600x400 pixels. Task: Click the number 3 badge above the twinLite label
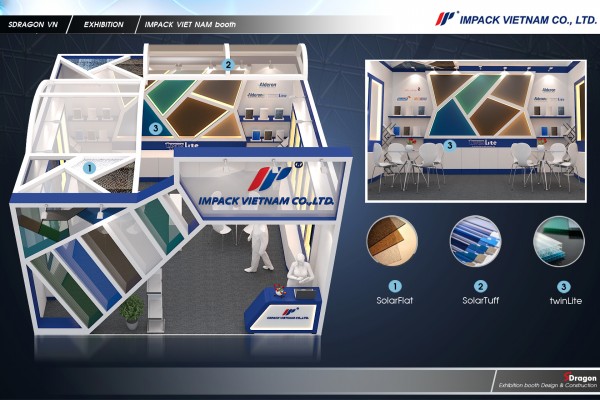pyautogui.click(x=564, y=286)
